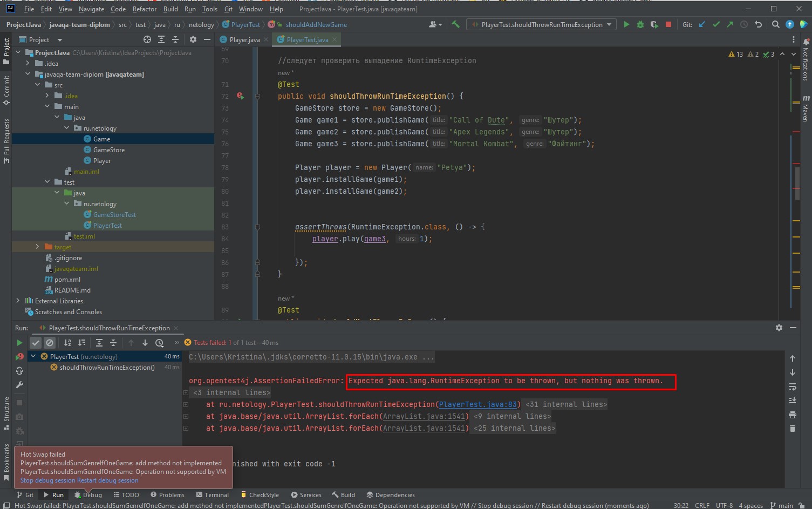
Task: Expand the target folder
Action: point(37,247)
